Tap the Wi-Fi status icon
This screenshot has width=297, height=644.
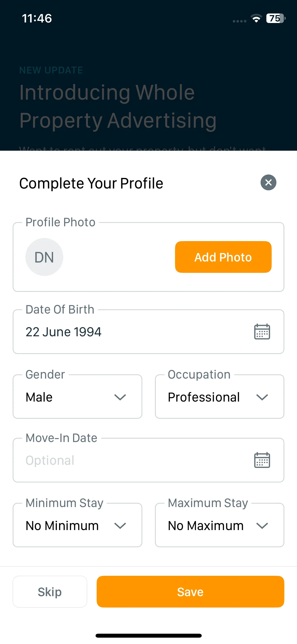tap(256, 18)
